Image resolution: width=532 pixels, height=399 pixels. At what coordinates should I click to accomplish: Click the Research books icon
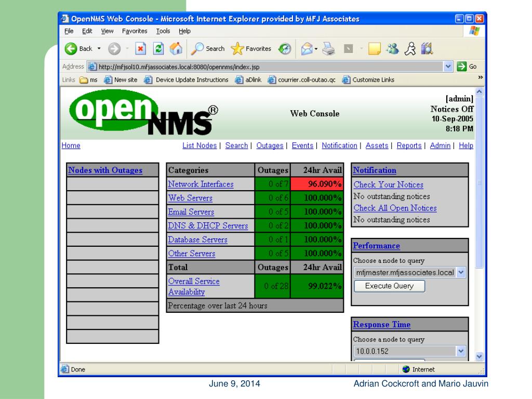427,49
